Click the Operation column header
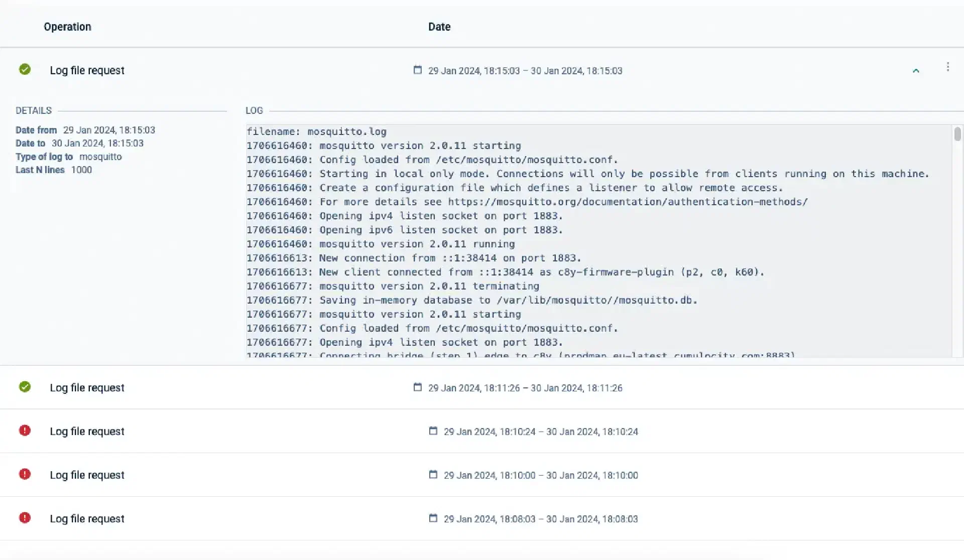 click(x=67, y=27)
